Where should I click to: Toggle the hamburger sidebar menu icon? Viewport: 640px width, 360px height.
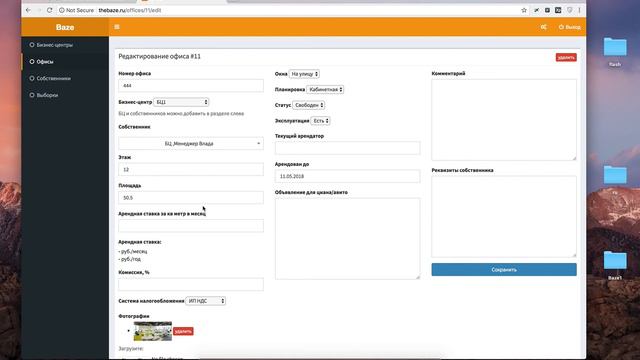pos(117,27)
